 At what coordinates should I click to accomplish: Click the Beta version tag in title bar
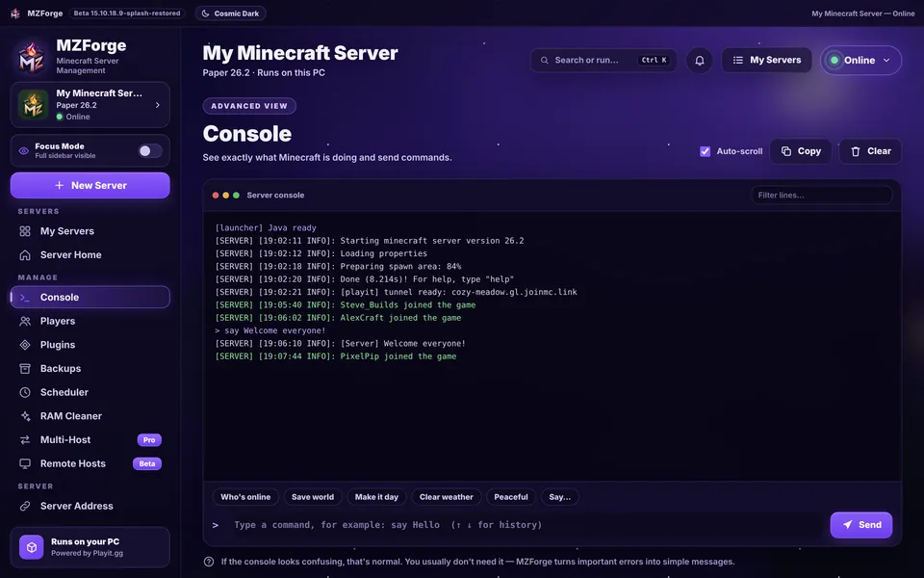tap(127, 13)
